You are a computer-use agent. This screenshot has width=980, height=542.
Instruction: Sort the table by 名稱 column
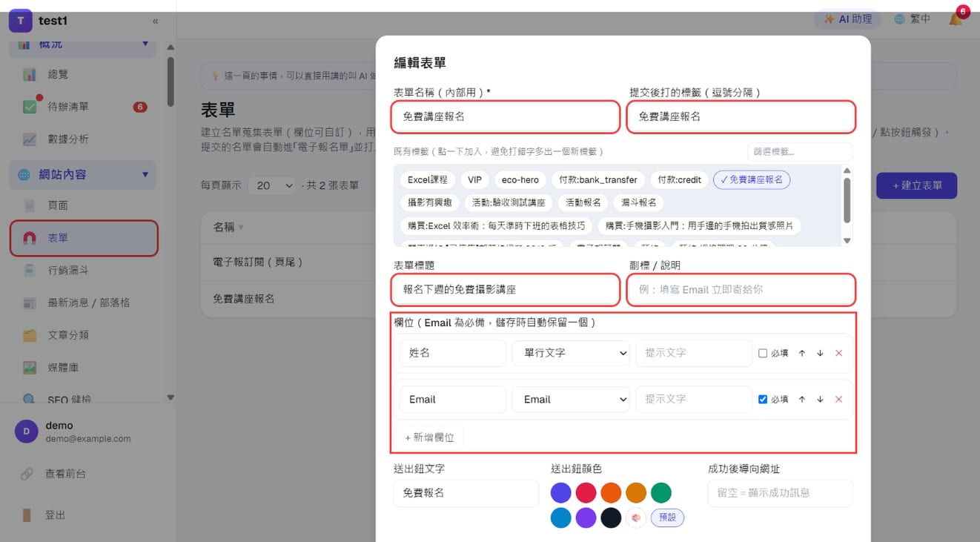pos(228,228)
